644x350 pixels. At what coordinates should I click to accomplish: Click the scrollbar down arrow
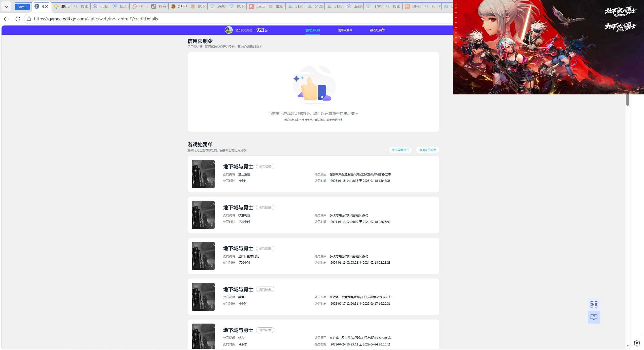coord(628,346)
